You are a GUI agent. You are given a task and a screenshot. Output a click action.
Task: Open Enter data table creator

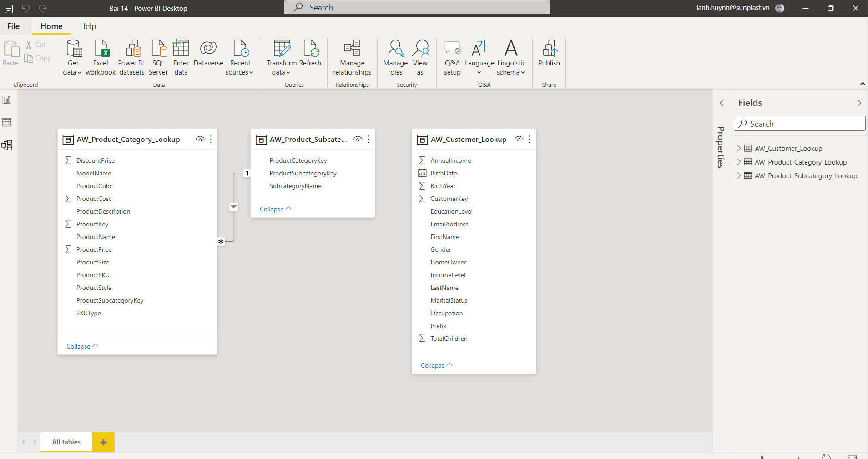click(181, 57)
